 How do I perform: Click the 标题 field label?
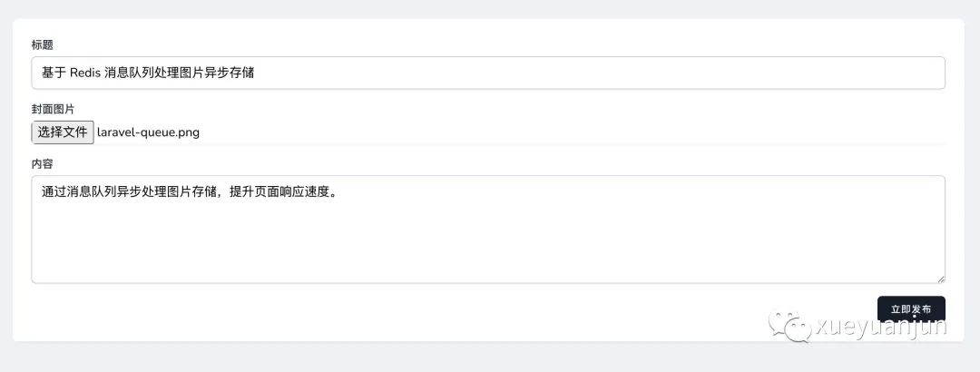[x=43, y=44]
